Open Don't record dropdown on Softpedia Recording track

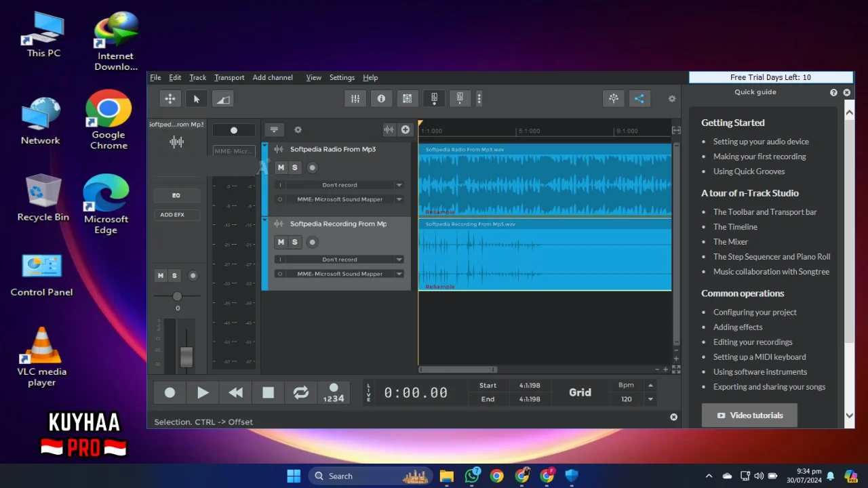tap(339, 260)
